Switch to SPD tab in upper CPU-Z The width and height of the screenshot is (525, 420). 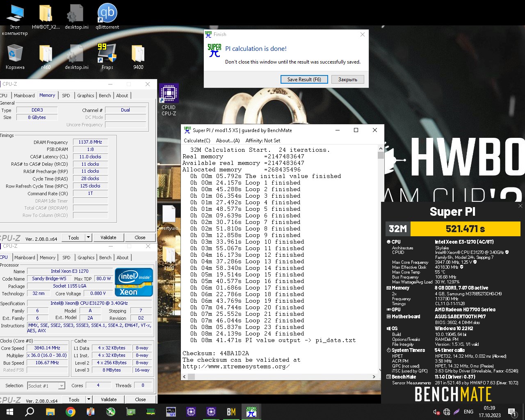[x=66, y=96]
